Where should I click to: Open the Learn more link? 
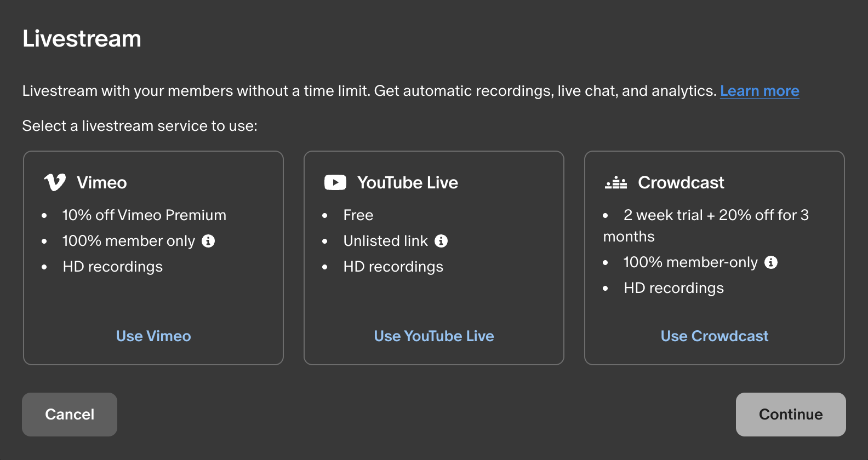pyautogui.click(x=759, y=91)
